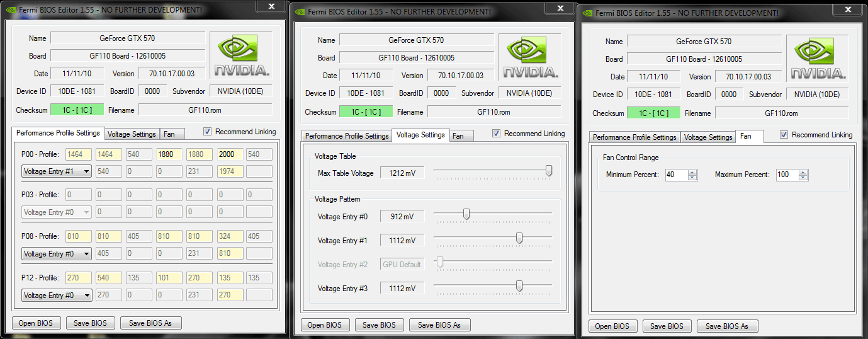Click the Name field in leftmost window
Viewport: 868px width, 339px height.
point(128,38)
